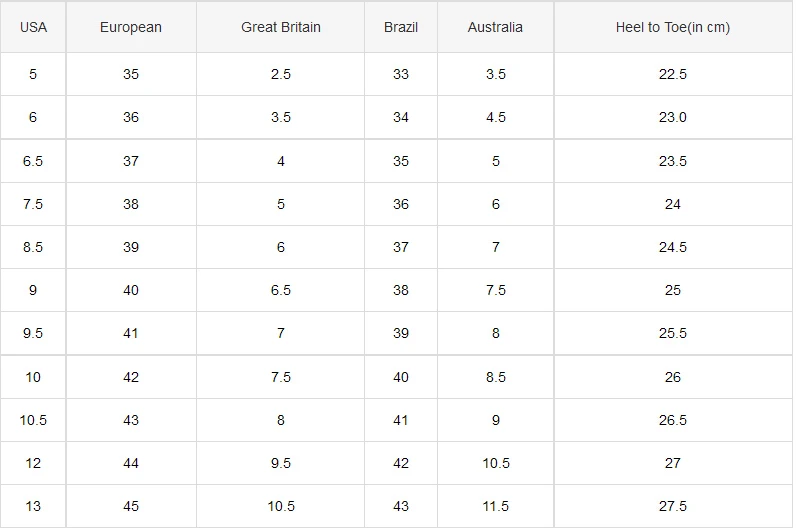The height and width of the screenshot is (532, 797).
Task: Click Great Britain size 9.5 cell
Action: click(x=281, y=463)
